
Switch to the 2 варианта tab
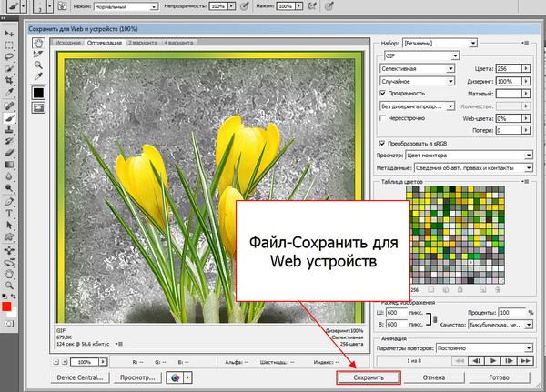(x=143, y=43)
